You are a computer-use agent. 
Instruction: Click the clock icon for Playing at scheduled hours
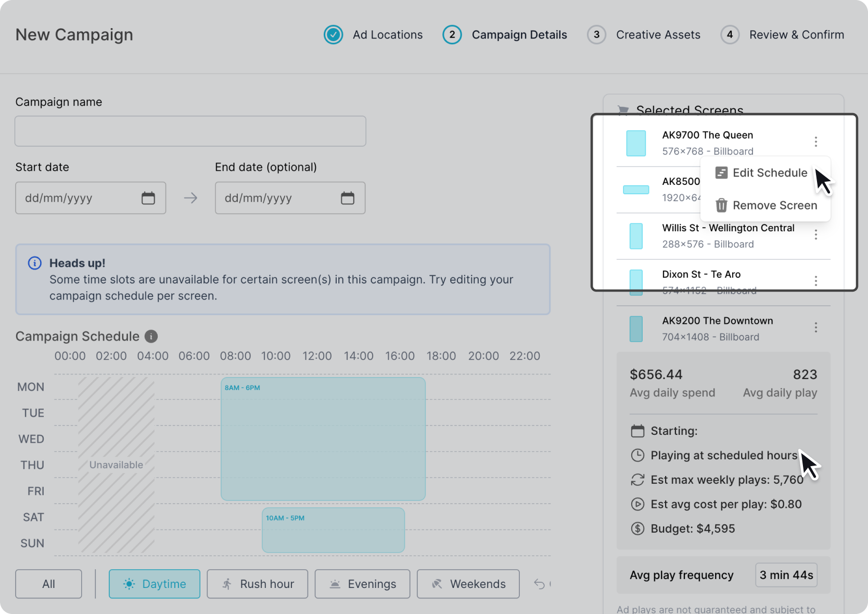tap(637, 455)
